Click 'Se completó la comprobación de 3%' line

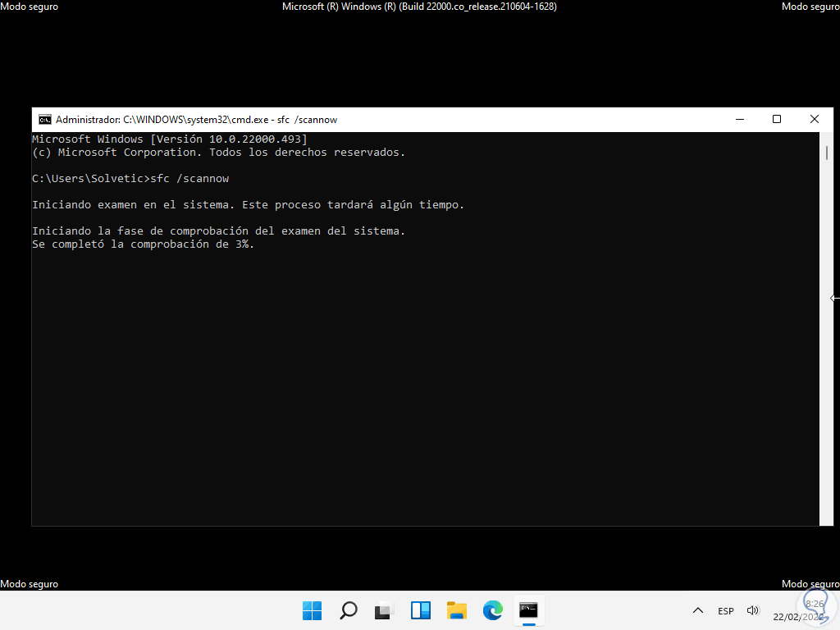coord(143,244)
